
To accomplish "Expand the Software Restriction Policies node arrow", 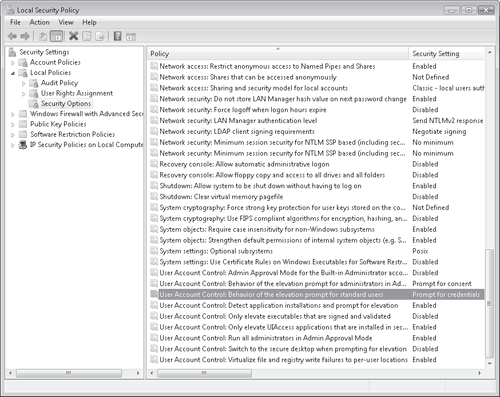I will (x=13, y=135).
